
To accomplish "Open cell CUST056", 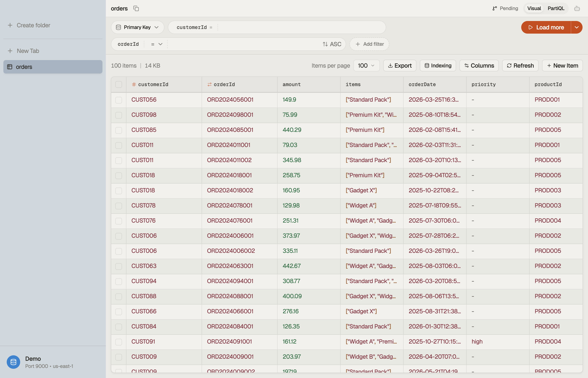I will click(144, 100).
